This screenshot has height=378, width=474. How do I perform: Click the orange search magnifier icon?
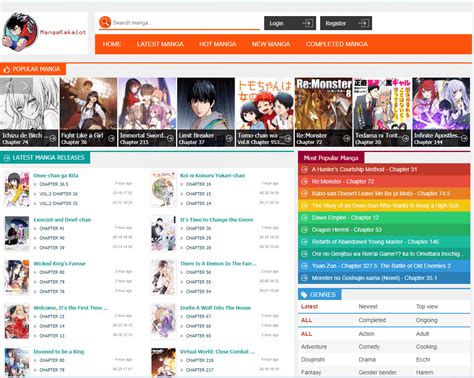pyautogui.click(x=105, y=22)
